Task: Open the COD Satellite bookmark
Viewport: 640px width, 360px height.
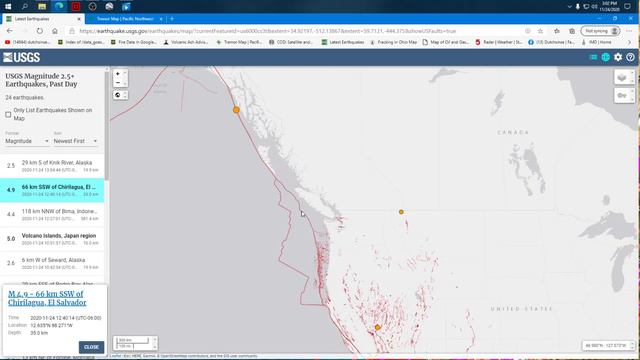Action: tap(291, 42)
